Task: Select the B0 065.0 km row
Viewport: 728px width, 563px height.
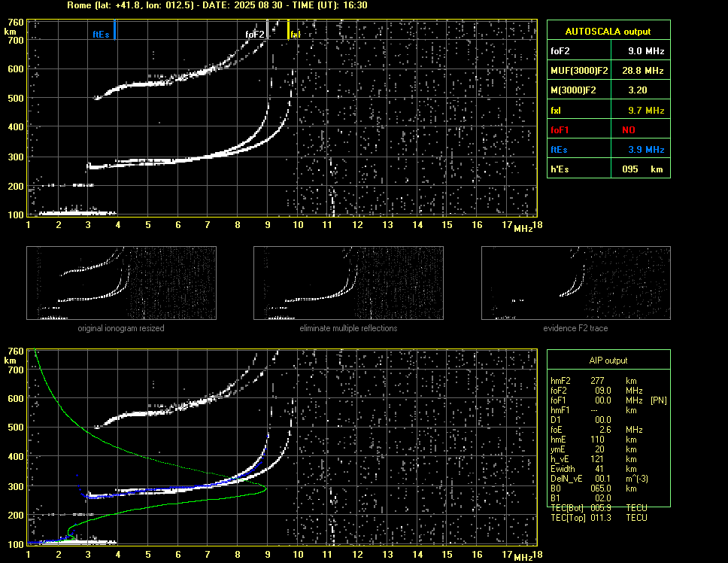Action: [x=593, y=488]
